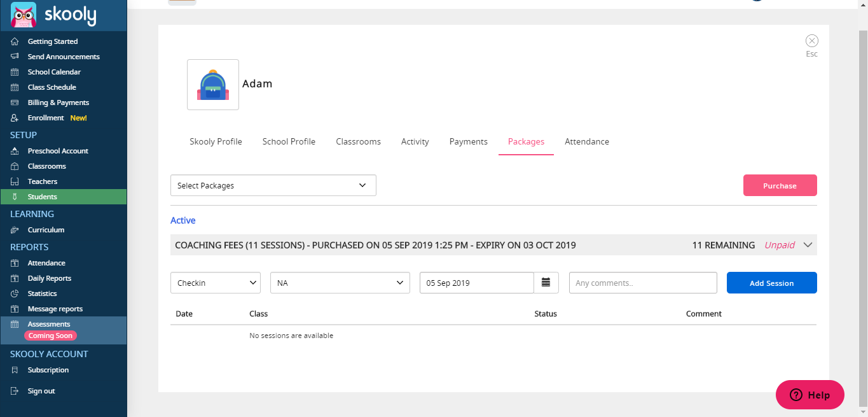This screenshot has width=868, height=417.
Task: Click the Preschool Account building icon
Action: [x=15, y=151]
